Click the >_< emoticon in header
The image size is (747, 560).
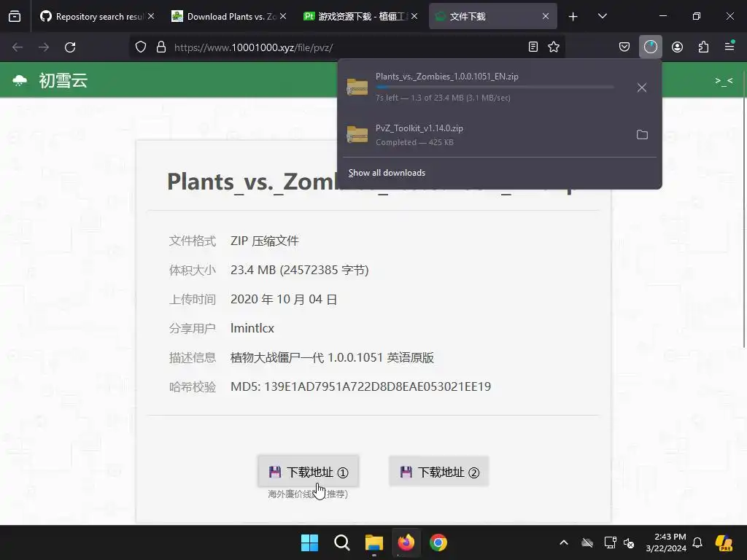pos(724,80)
